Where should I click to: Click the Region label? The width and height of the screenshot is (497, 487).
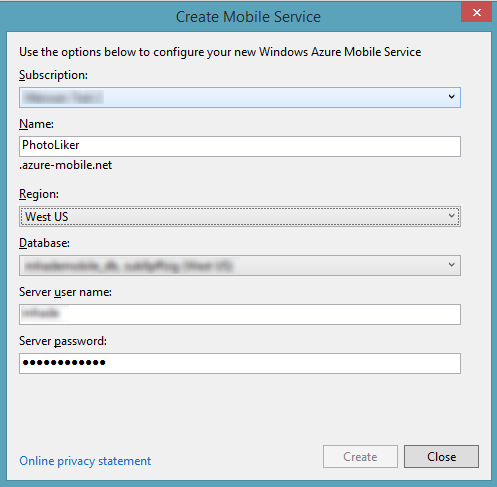point(39,194)
